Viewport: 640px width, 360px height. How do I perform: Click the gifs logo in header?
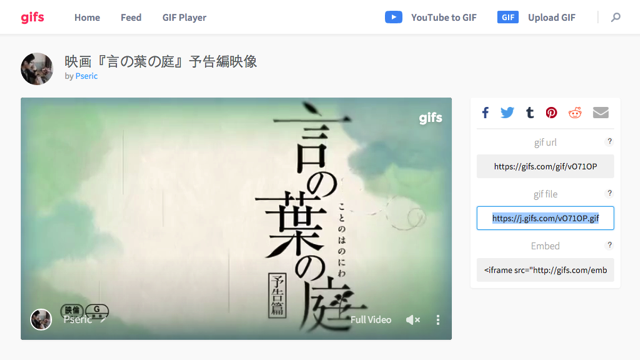[x=32, y=17]
